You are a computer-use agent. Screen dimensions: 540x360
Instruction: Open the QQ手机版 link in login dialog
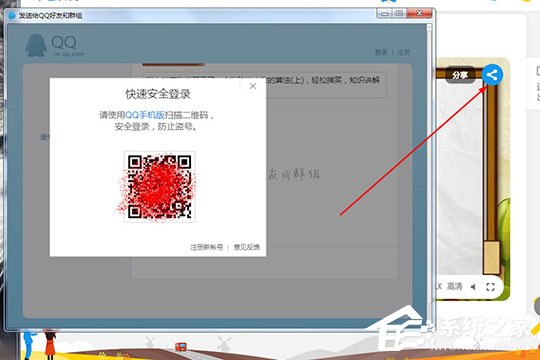tap(145, 115)
